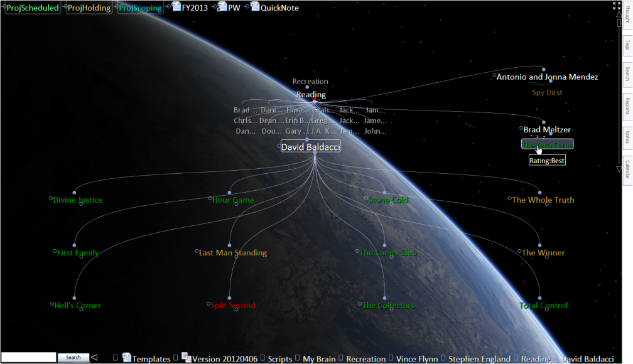Image resolution: width=633 pixels, height=364 pixels.
Task: Switch to the Notes side tab
Action: (x=627, y=137)
